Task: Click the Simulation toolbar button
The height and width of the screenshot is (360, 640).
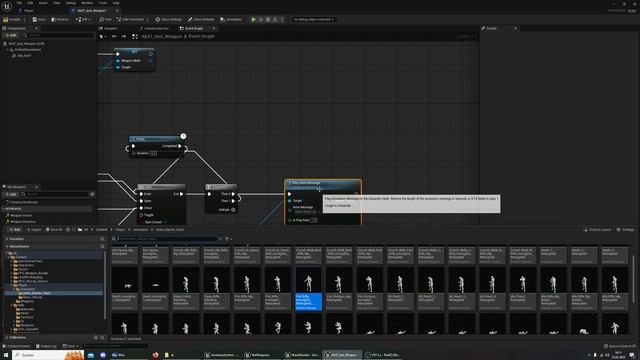Action: [231, 19]
